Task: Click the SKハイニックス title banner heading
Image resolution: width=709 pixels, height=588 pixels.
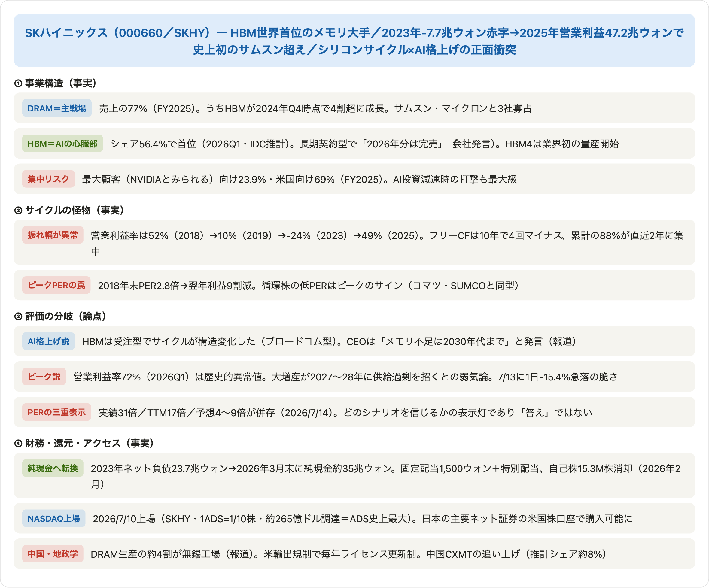Action: click(354, 41)
